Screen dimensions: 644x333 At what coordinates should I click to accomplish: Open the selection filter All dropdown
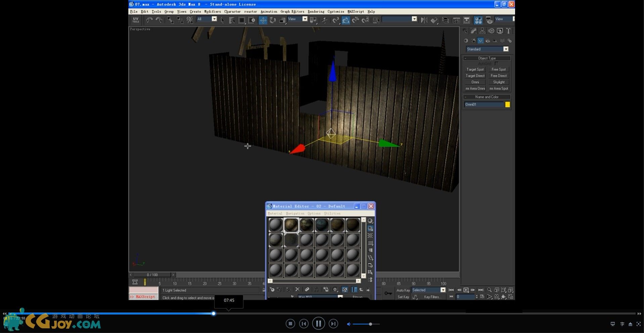(207, 19)
